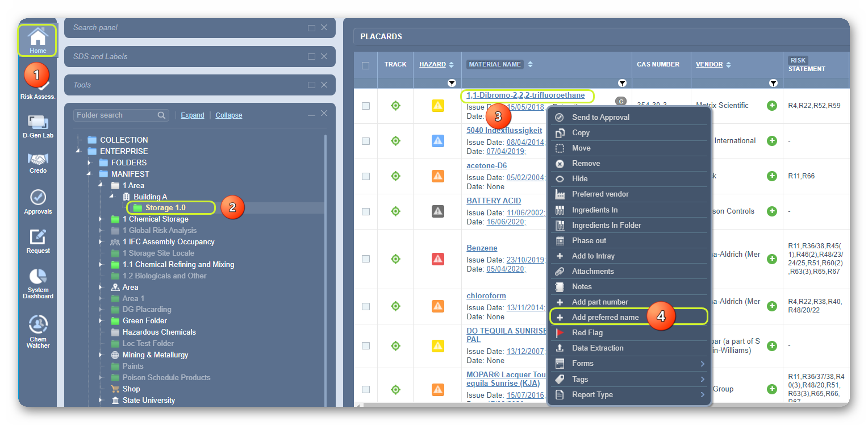Open the Chem Watcher module

(37, 332)
